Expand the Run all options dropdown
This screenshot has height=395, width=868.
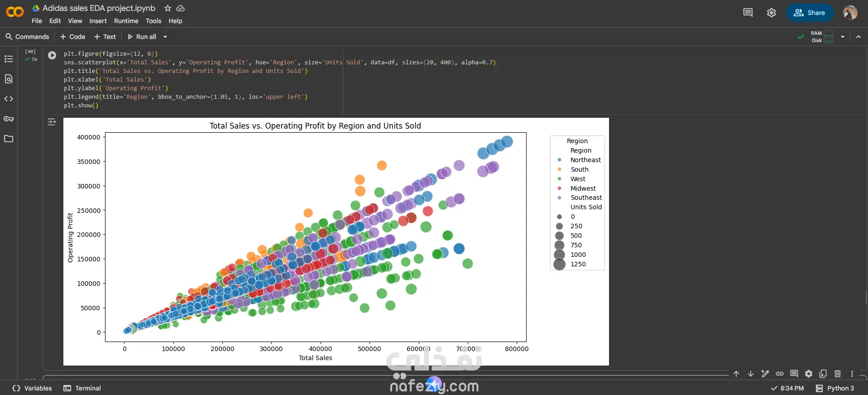[165, 37]
